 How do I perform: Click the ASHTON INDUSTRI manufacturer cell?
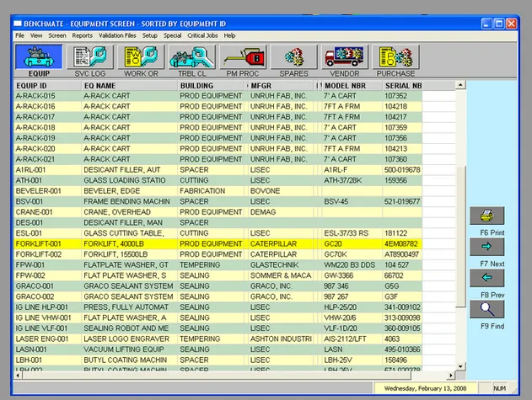pyautogui.click(x=281, y=339)
